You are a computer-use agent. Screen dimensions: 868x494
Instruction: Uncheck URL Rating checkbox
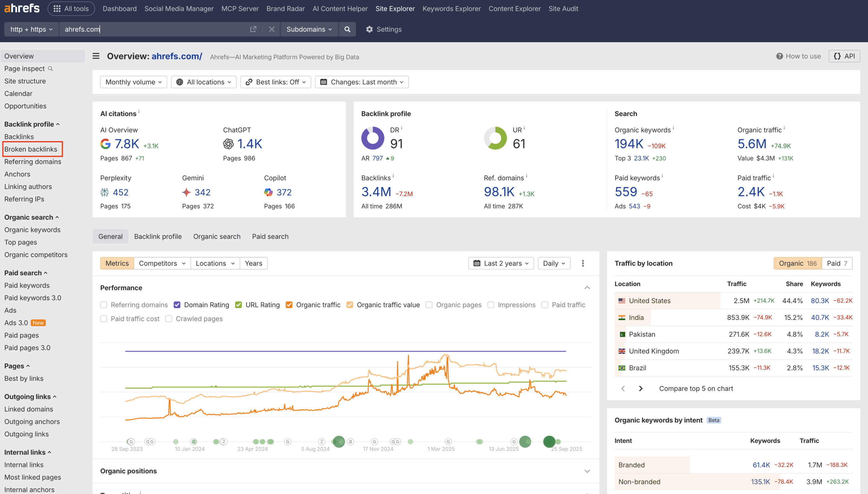point(238,305)
